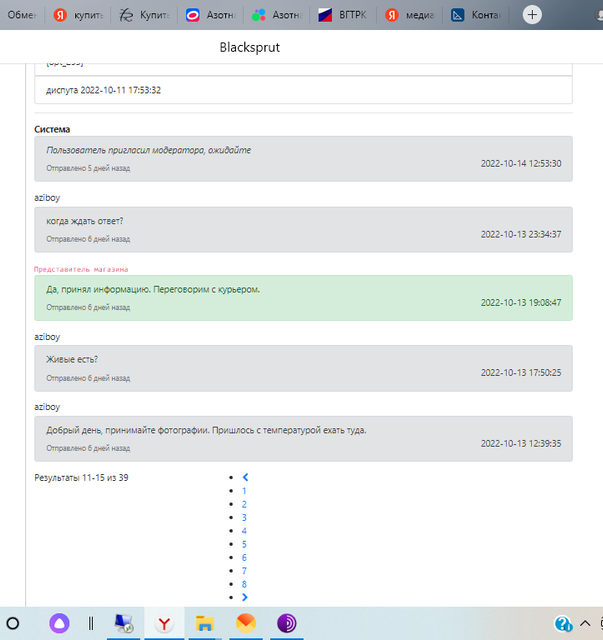The image size is (603, 640).
Task: Switch to the 'медиа' Yandex tab
Action: point(409,15)
